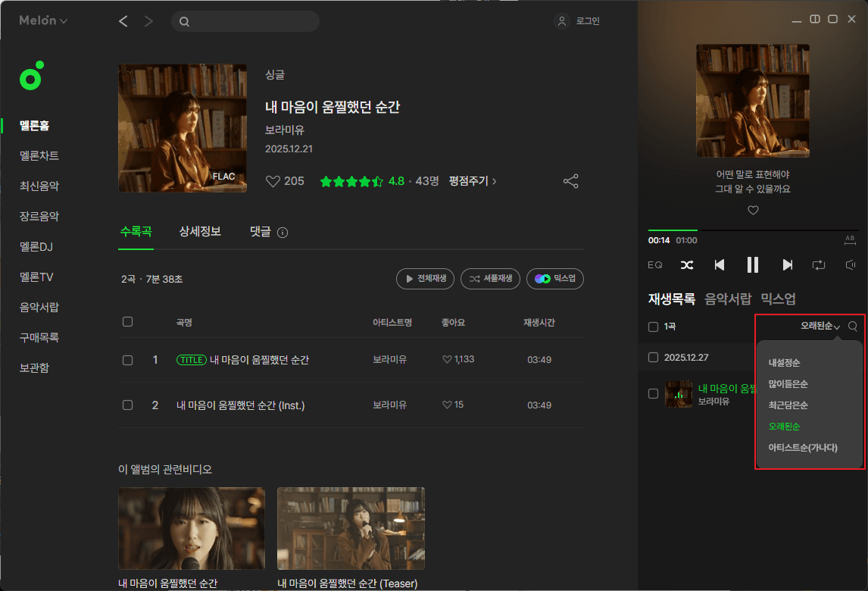Click the 전체재생 play-all button
Viewport: 868px width, 591px height.
click(425, 279)
